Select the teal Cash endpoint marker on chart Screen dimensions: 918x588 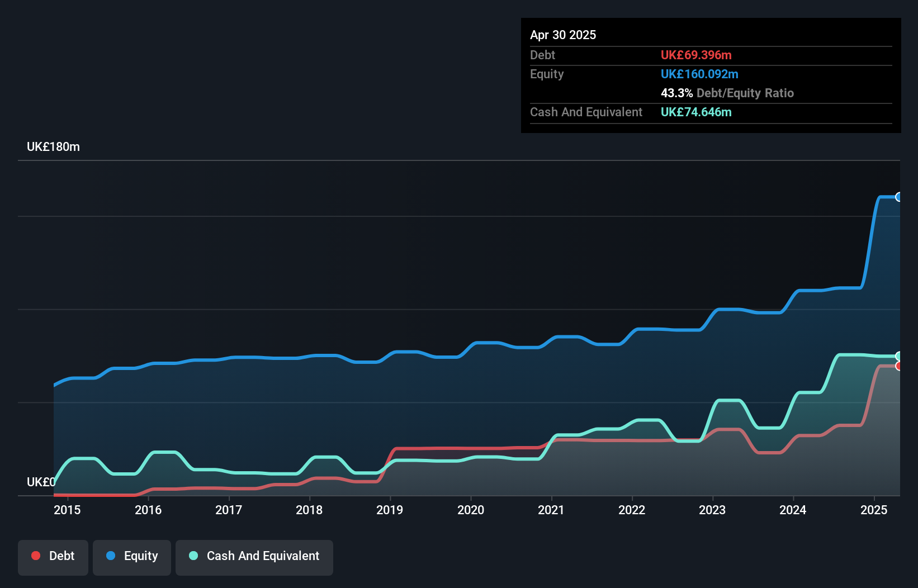(899, 356)
